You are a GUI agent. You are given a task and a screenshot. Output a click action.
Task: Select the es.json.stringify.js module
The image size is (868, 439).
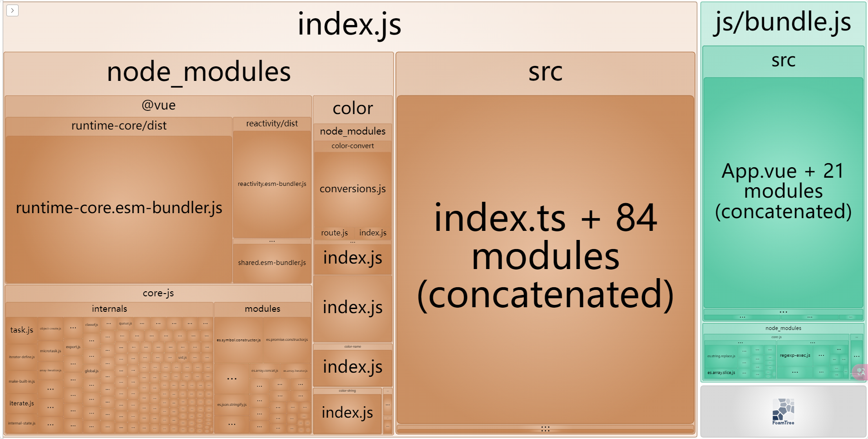(232, 404)
